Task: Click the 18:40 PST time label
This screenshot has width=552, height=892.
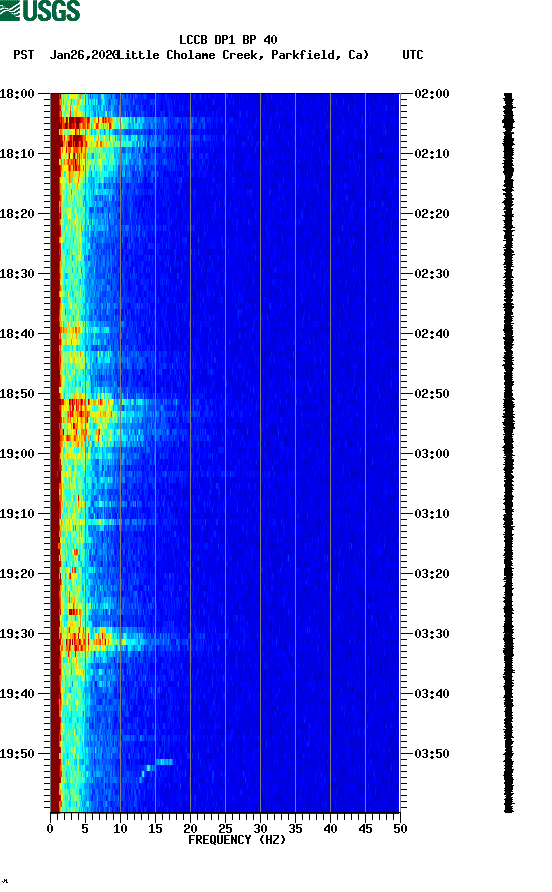Action: click(17, 334)
